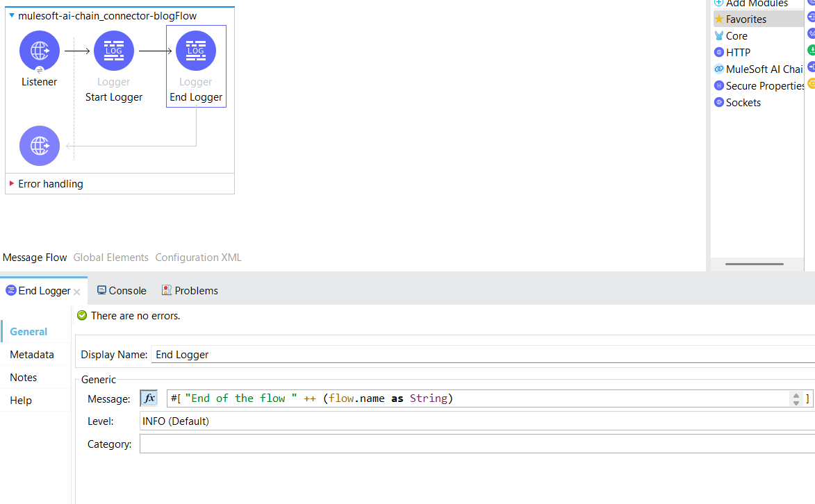Image resolution: width=815 pixels, height=504 pixels.
Task: Click the Message field stepper arrows
Action: 796,399
